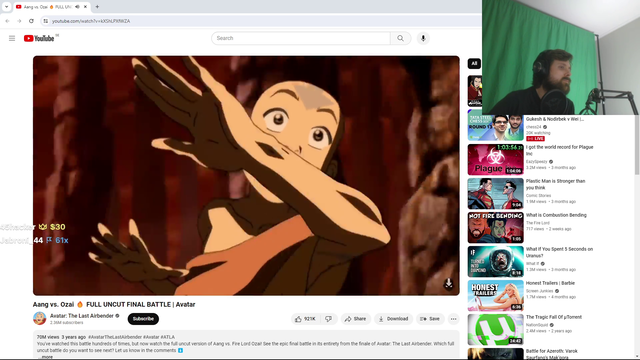Save the video to a playlist
The height and width of the screenshot is (360, 640).
pyautogui.click(x=430, y=319)
